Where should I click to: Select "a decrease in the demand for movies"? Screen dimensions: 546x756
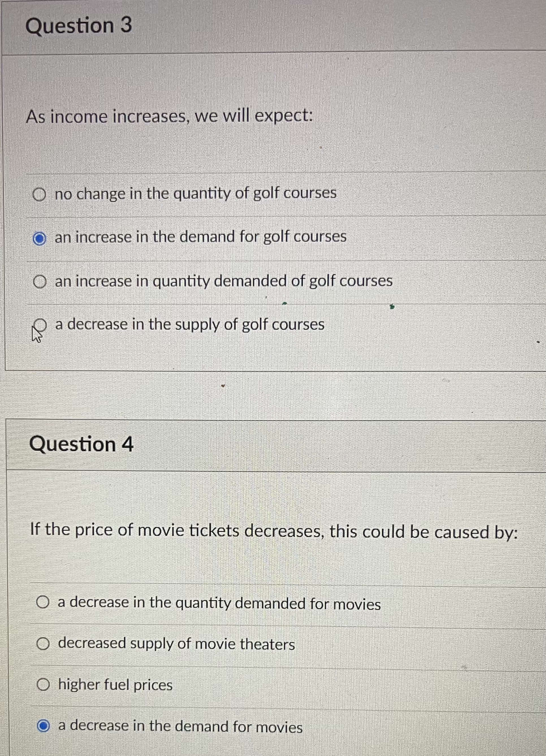[x=44, y=726]
